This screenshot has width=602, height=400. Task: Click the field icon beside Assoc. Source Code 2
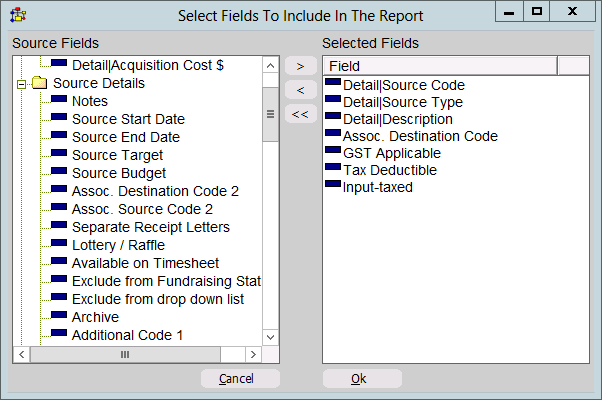tap(59, 207)
